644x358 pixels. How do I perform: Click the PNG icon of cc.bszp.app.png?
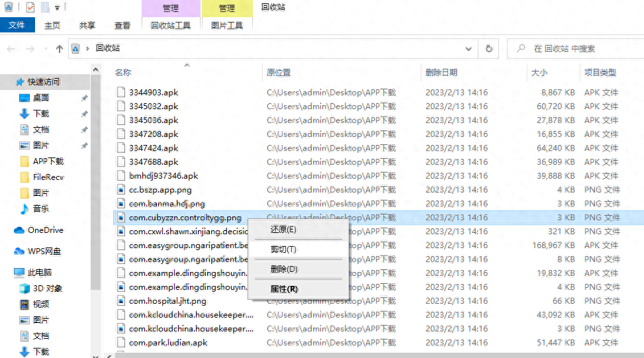[x=120, y=190]
